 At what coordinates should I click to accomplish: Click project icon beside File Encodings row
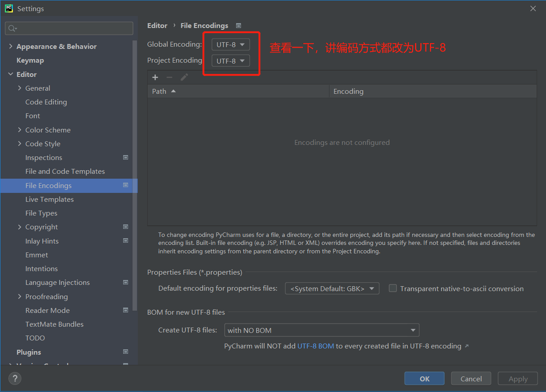pos(126,185)
